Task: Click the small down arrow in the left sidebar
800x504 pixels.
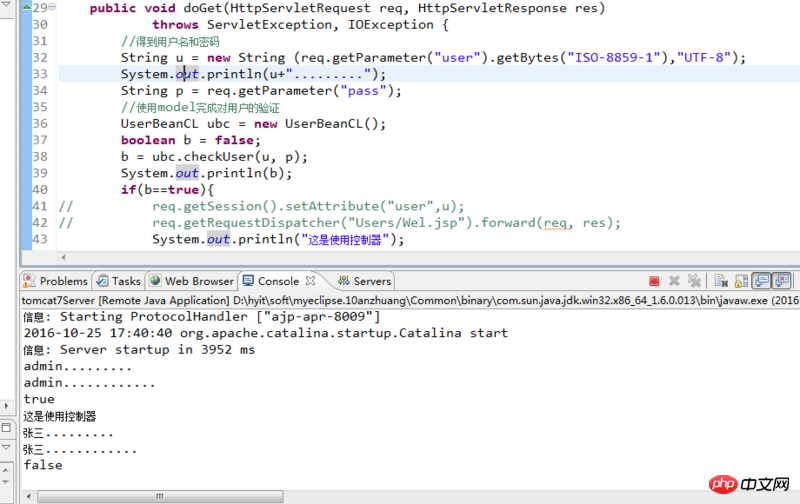Action: click(6, 482)
